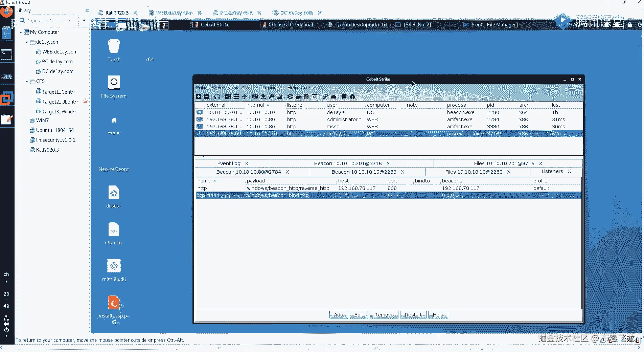Screen dimensions: 644x352
Task: Click the document Office macro icon
Action: coord(306,97)
